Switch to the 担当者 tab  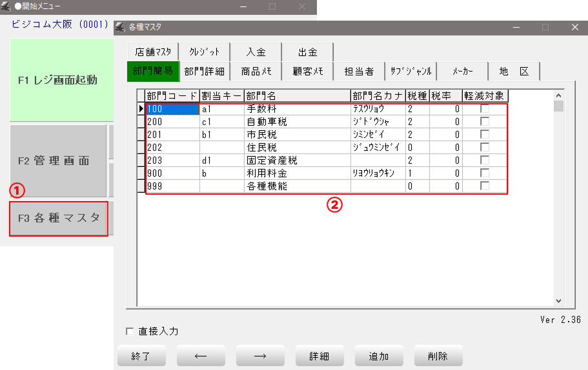coord(359,72)
